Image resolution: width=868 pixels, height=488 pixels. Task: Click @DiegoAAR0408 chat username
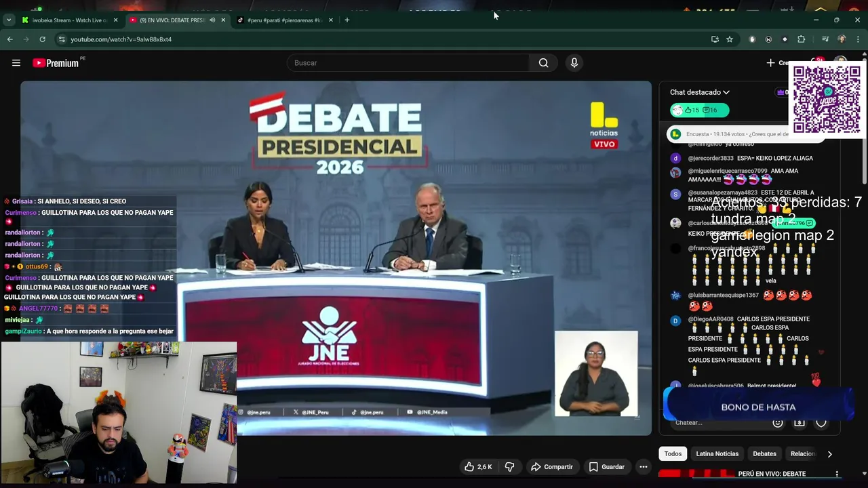click(711, 319)
